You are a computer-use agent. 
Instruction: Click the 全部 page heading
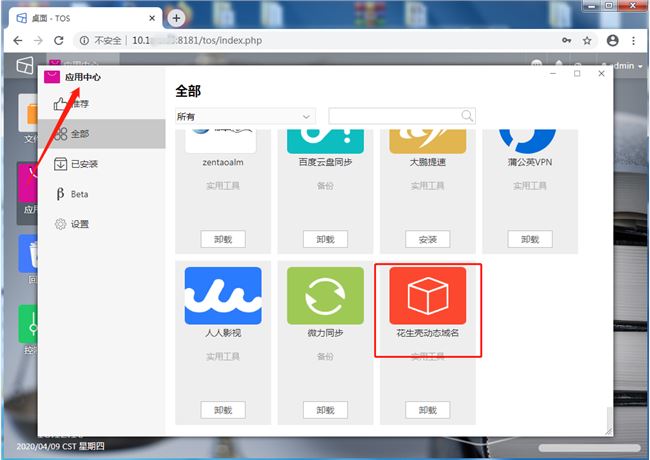point(188,91)
